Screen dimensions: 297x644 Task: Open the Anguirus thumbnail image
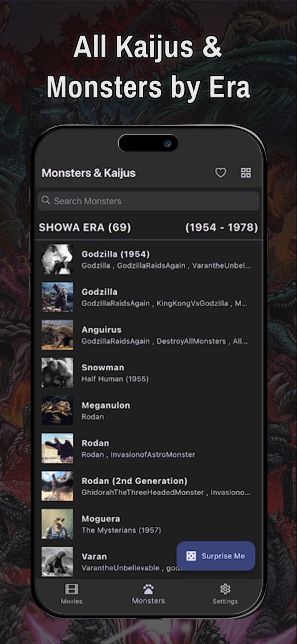[x=57, y=335]
